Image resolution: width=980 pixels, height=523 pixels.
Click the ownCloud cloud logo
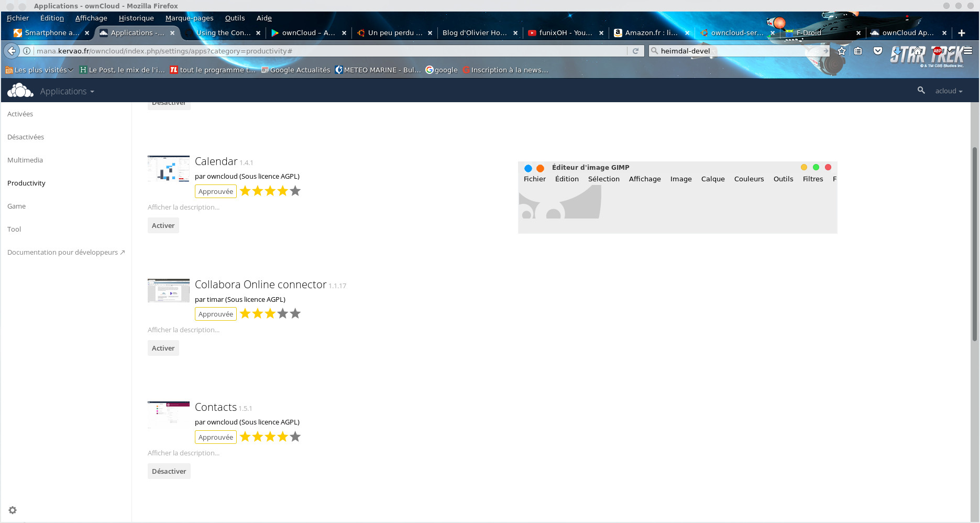pyautogui.click(x=20, y=91)
